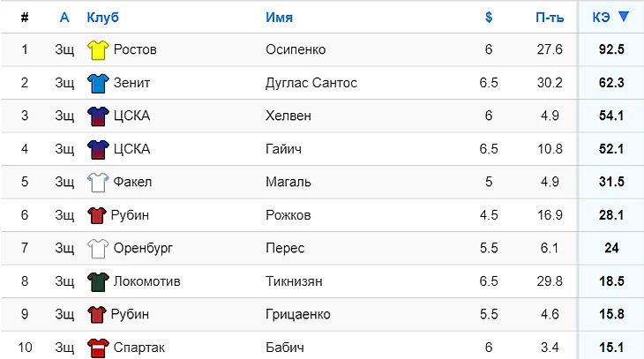Click the dark green Lokomotiv jersey icon

click(97, 281)
